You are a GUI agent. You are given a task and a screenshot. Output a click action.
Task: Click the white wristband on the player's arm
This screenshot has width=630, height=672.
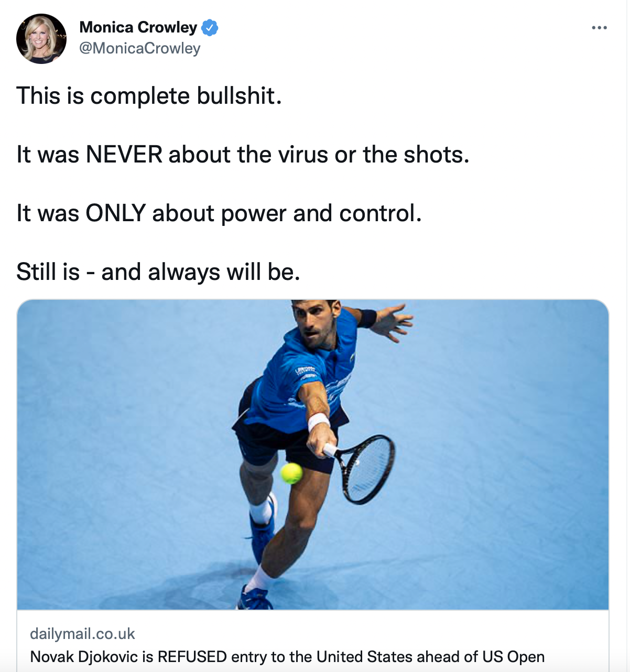(318, 421)
